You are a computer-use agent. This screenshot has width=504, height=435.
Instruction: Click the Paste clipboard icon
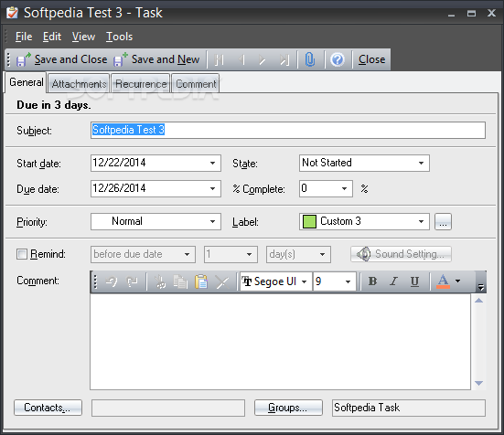(201, 281)
